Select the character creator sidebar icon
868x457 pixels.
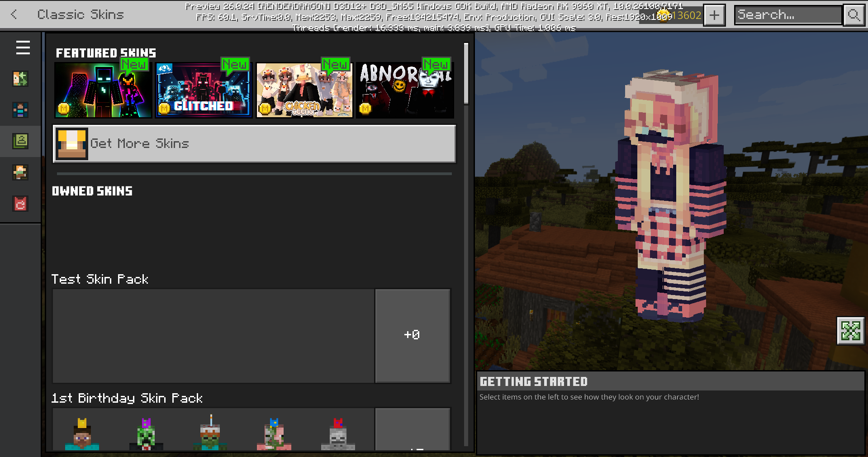tap(20, 78)
